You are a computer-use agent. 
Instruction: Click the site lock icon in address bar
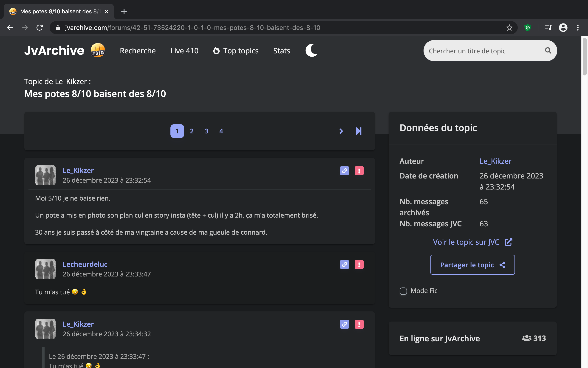point(58,28)
